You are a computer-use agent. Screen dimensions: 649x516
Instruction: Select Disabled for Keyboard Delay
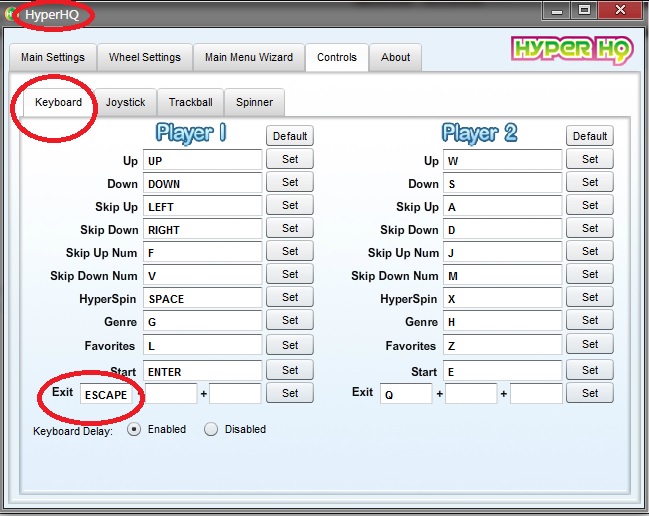pyautogui.click(x=211, y=430)
